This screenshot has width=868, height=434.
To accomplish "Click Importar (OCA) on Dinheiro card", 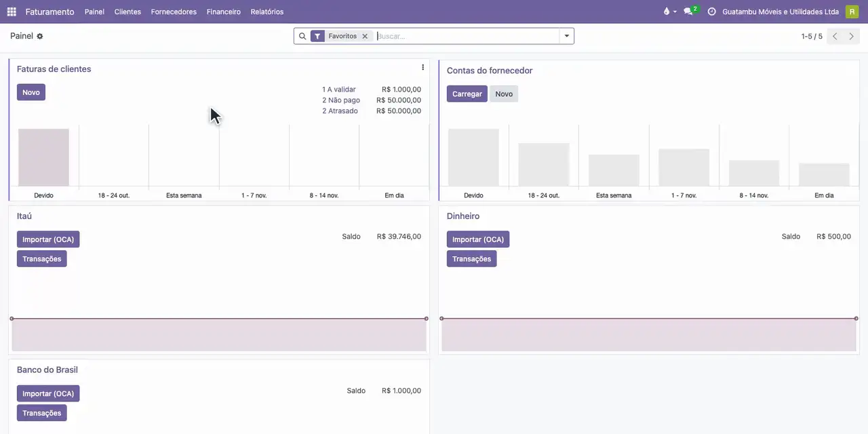I will (478, 239).
